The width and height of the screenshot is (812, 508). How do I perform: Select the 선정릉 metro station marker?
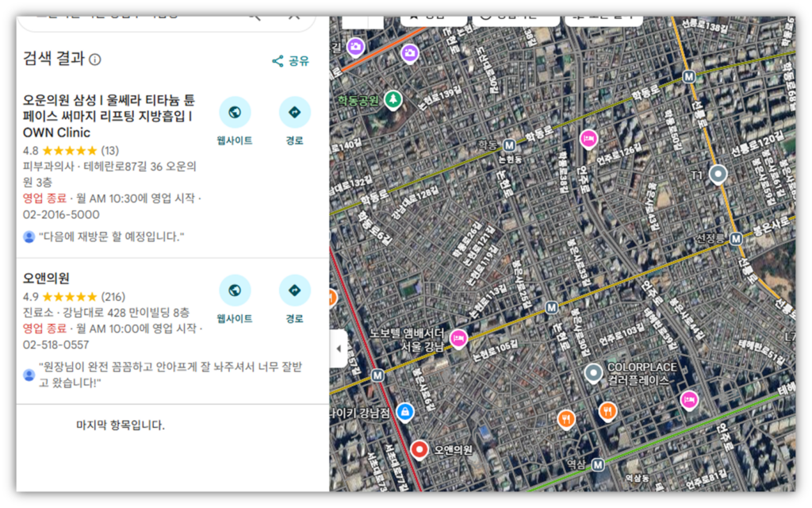click(x=736, y=238)
